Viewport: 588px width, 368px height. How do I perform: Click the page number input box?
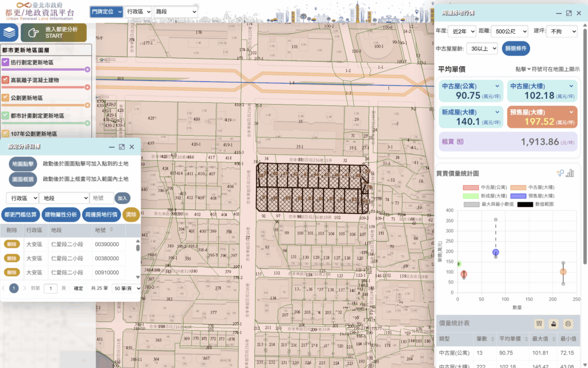click(x=51, y=288)
